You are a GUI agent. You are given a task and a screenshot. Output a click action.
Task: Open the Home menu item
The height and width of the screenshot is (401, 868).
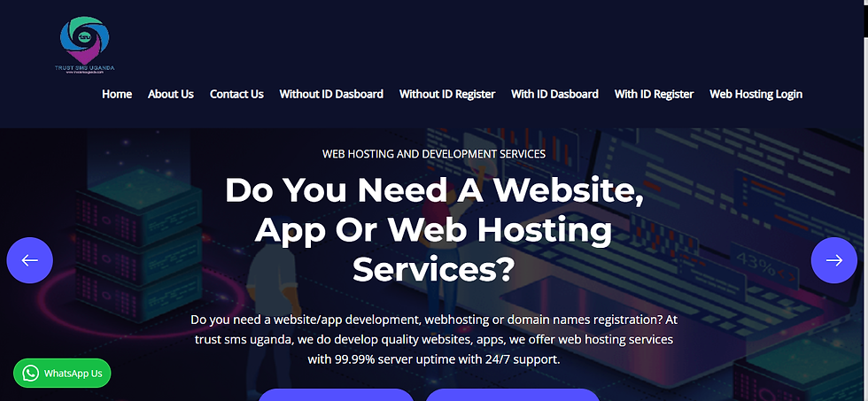tap(117, 94)
